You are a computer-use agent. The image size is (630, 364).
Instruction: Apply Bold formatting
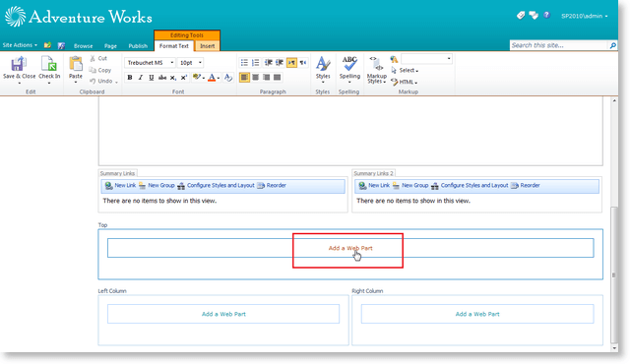pyautogui.click(x=130, y=78)
